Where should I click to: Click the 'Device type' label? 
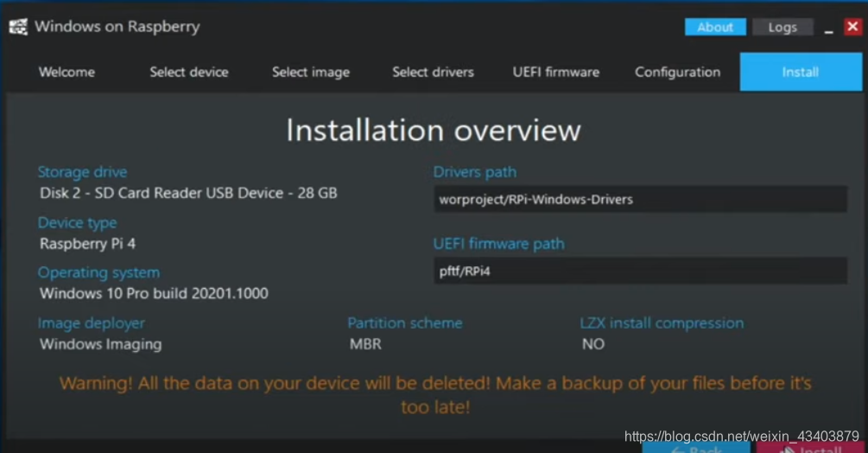[77, 223]
